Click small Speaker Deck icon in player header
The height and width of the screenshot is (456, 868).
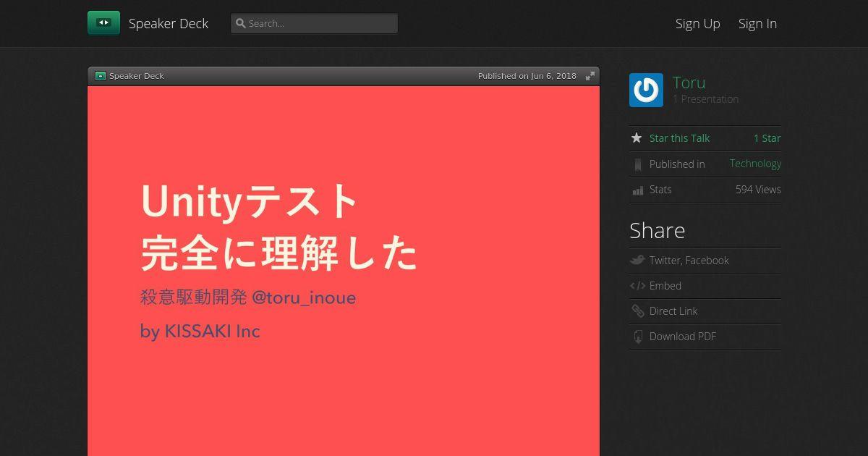pyautogui.click(x=101, y=76)
